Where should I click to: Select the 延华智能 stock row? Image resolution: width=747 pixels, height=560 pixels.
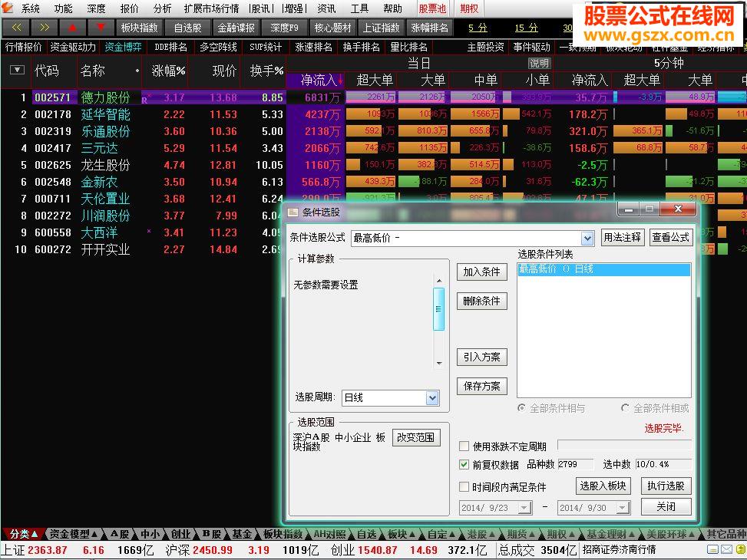pyautogui.click(x=373, y=114)
